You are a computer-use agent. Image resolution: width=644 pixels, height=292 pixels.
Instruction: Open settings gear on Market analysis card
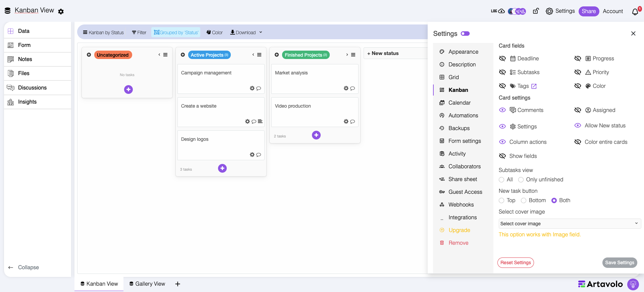point(346,89)
